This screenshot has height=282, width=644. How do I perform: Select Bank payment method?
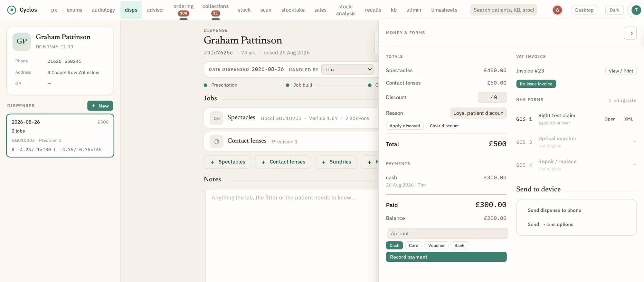[x=459, y=245]
